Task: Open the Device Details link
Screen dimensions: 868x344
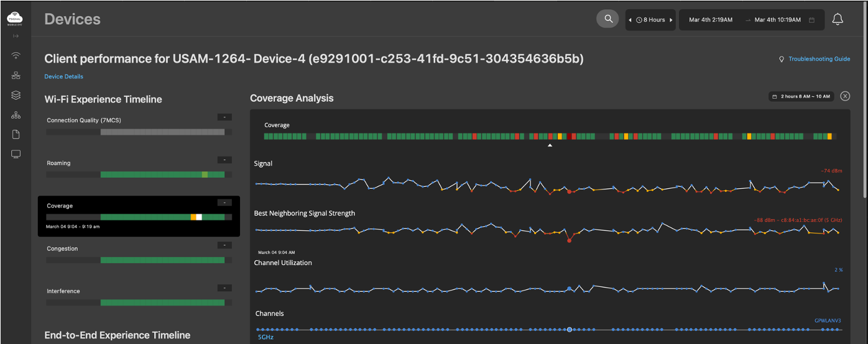Action: click(63, 76)
